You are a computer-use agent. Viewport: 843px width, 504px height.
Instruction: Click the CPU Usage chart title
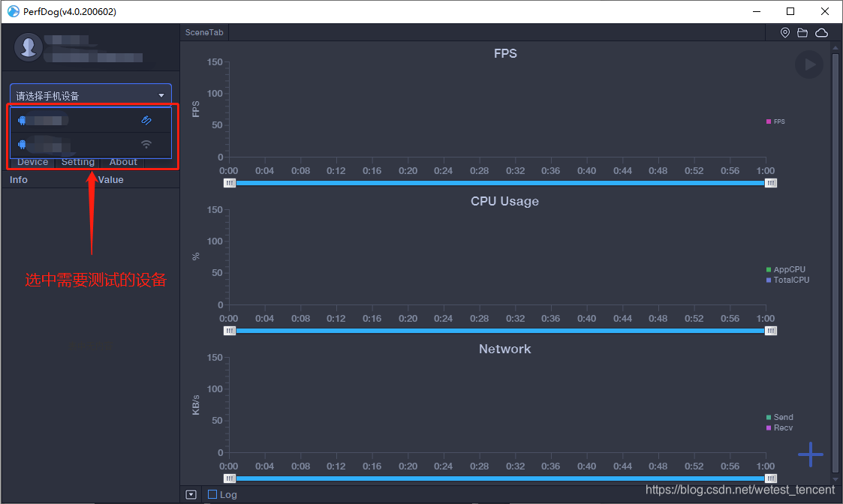tap(505, 202)
